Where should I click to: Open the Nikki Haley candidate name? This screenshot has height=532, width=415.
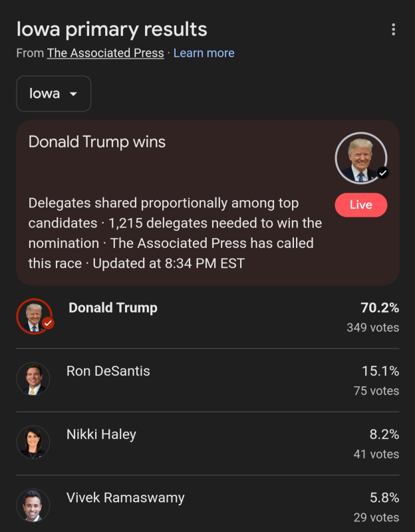pos(101,435)
